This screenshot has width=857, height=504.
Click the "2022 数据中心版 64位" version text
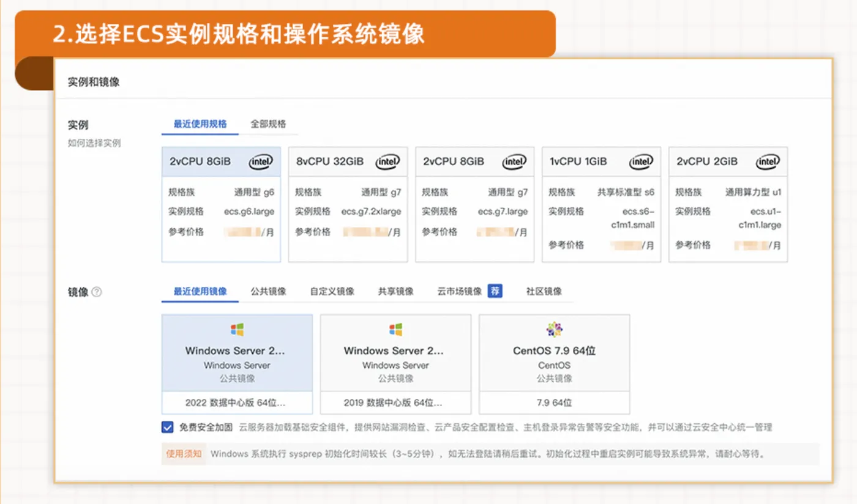(236, 402)
